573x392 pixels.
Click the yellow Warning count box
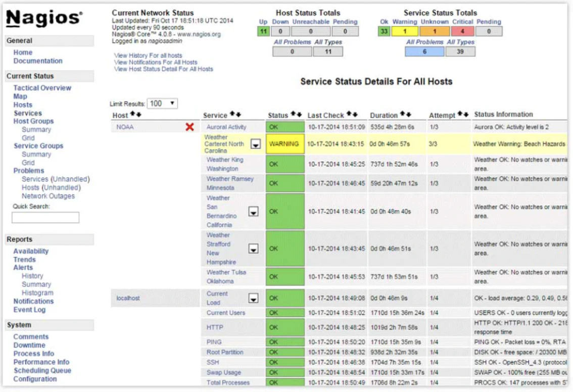pyautogui.click(x=405, y=31)
